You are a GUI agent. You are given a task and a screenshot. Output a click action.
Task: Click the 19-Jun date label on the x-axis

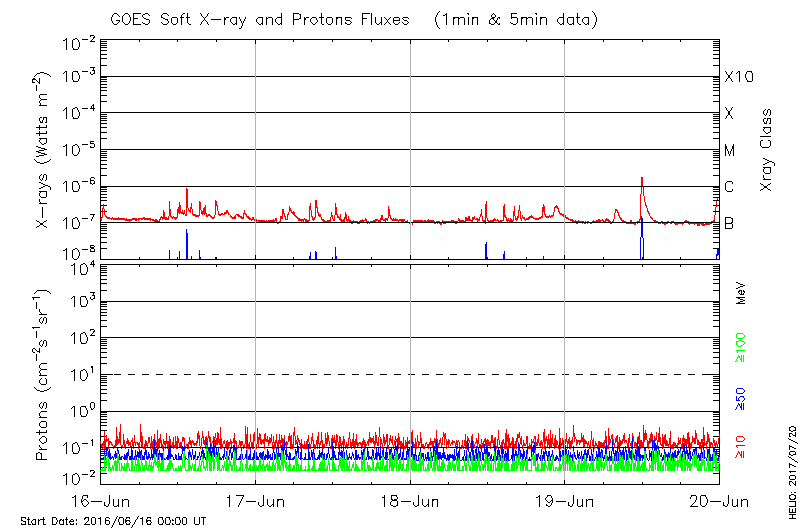565,500
